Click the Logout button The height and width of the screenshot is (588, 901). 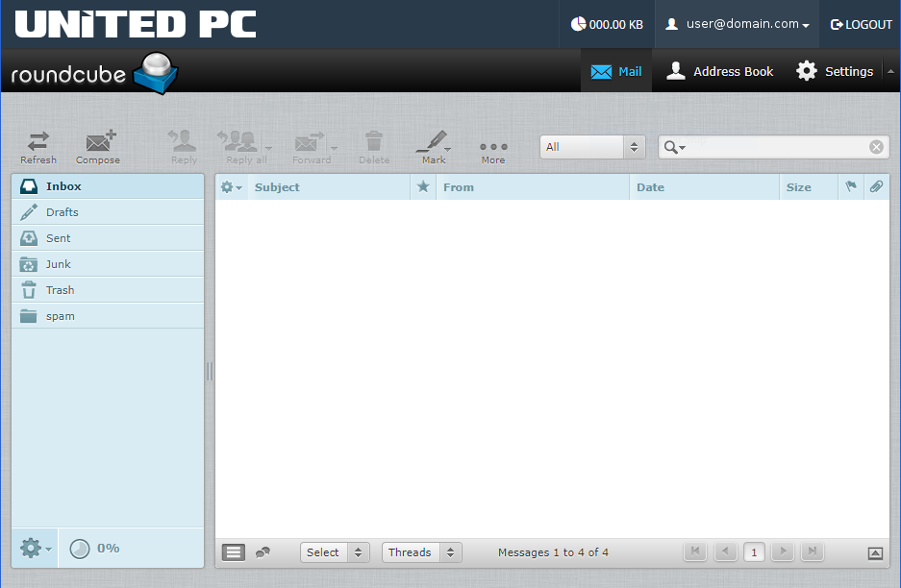point(861,24)
